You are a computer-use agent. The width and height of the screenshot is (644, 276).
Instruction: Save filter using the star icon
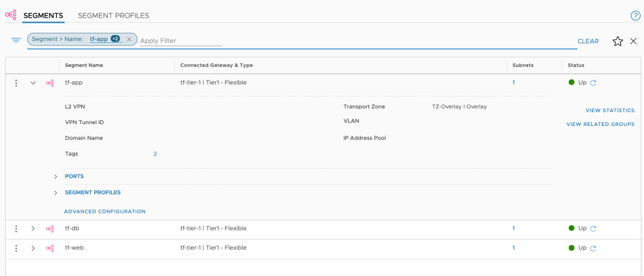618,41
